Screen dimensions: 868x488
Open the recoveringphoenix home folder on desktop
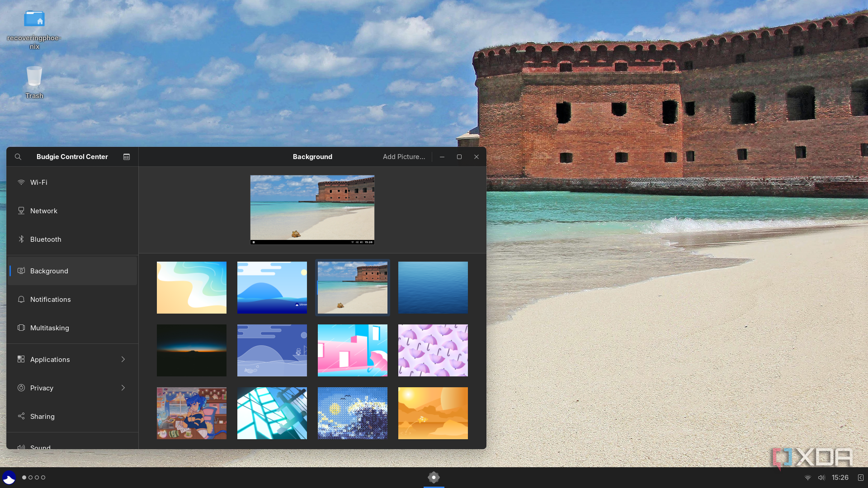[34, 29]
